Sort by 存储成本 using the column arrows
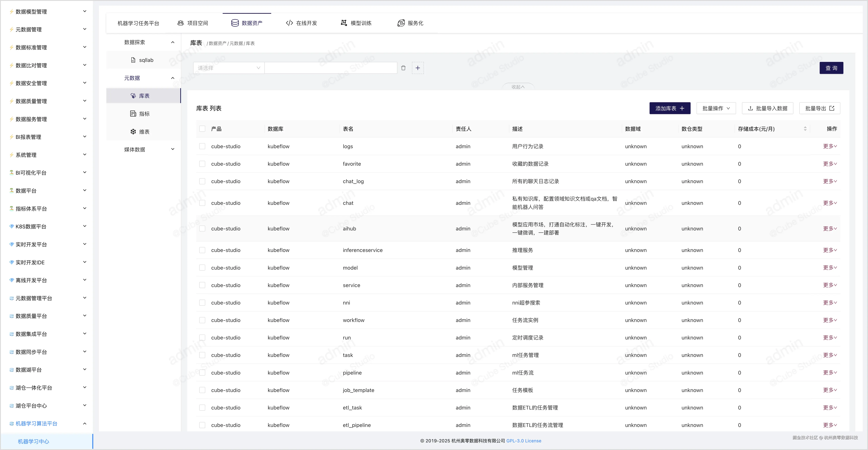 pyautogui.click(x=805, y=129)
